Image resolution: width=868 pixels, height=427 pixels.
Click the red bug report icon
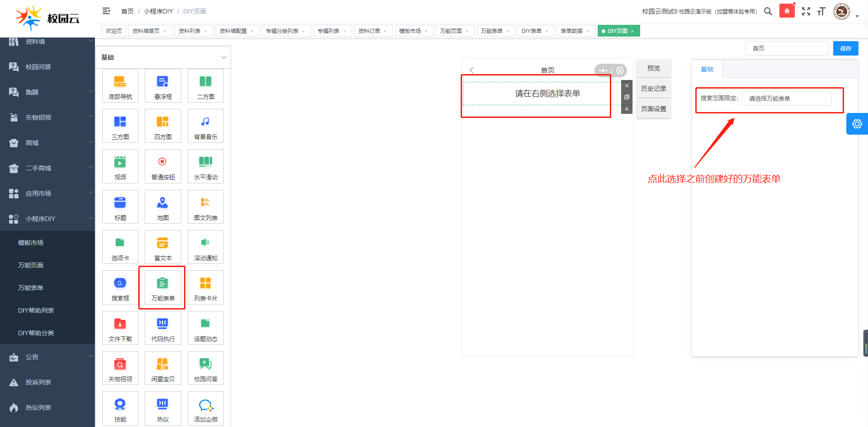(787, 11)
